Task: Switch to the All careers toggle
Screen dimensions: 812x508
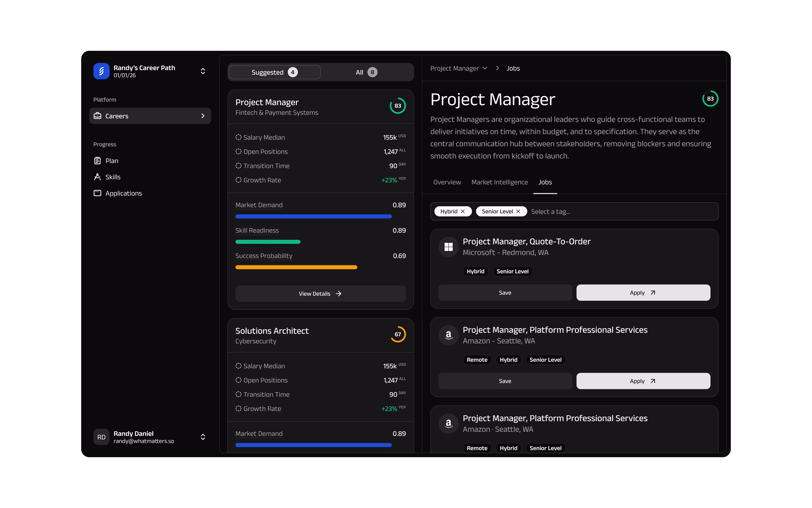Action: 366,72
